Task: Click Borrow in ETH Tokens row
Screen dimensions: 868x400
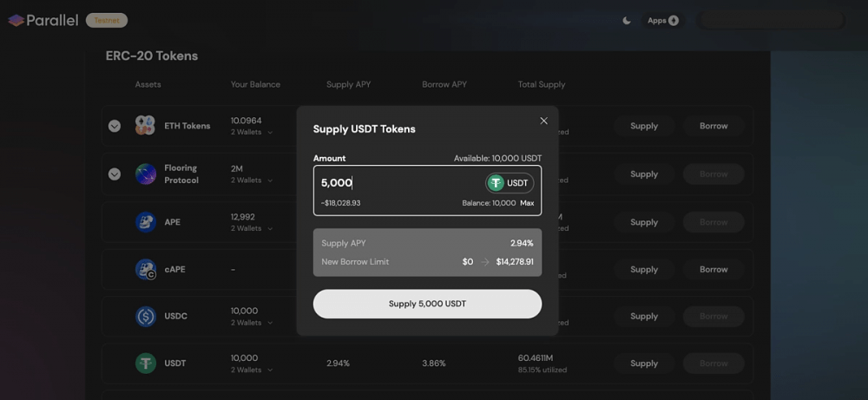Action: [713, 126]
